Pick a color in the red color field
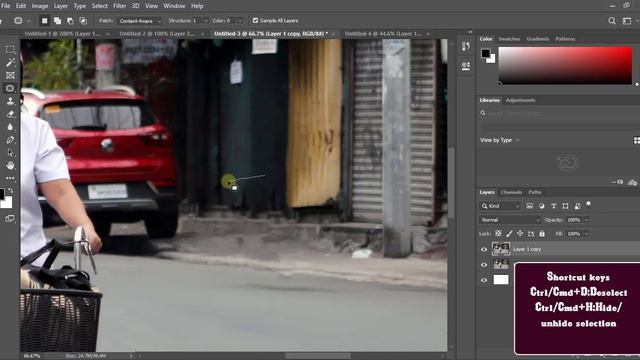640x360 pixels. click(x=565, y=65)
